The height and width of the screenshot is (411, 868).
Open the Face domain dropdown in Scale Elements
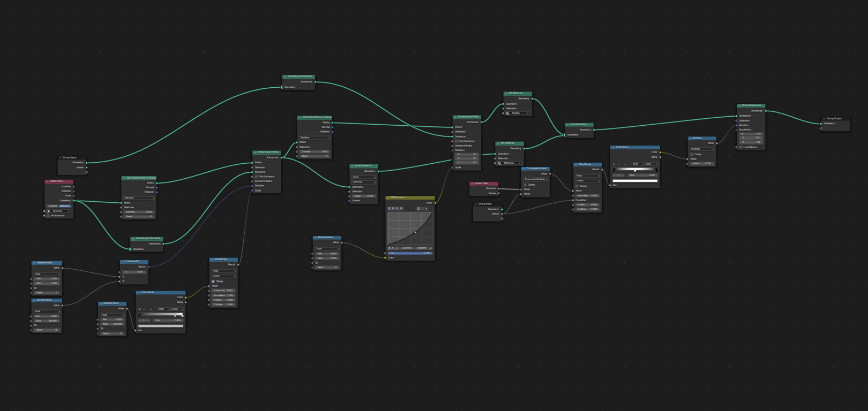pos(364,177)
